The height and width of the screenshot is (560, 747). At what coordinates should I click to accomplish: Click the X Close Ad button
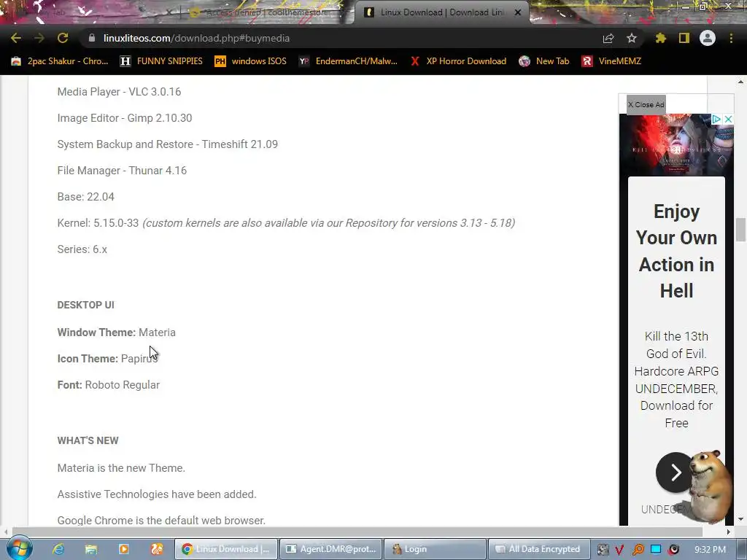[x=646, y=104]
